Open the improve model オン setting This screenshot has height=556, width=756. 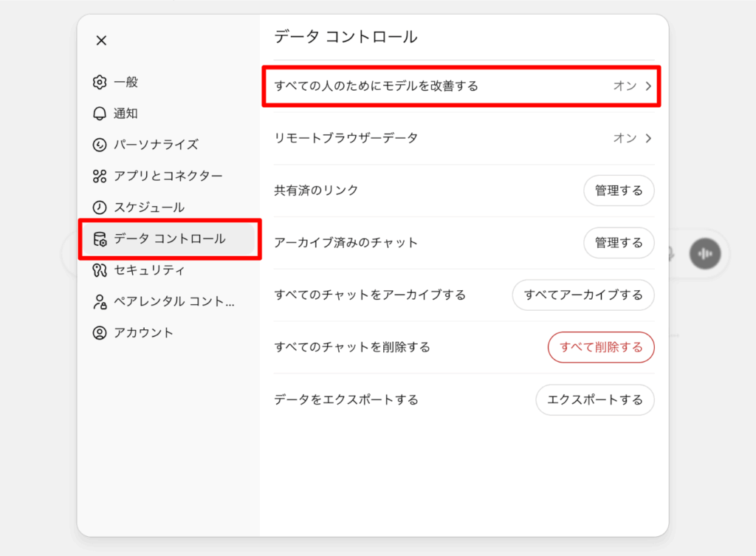click(x=625, y=86)
